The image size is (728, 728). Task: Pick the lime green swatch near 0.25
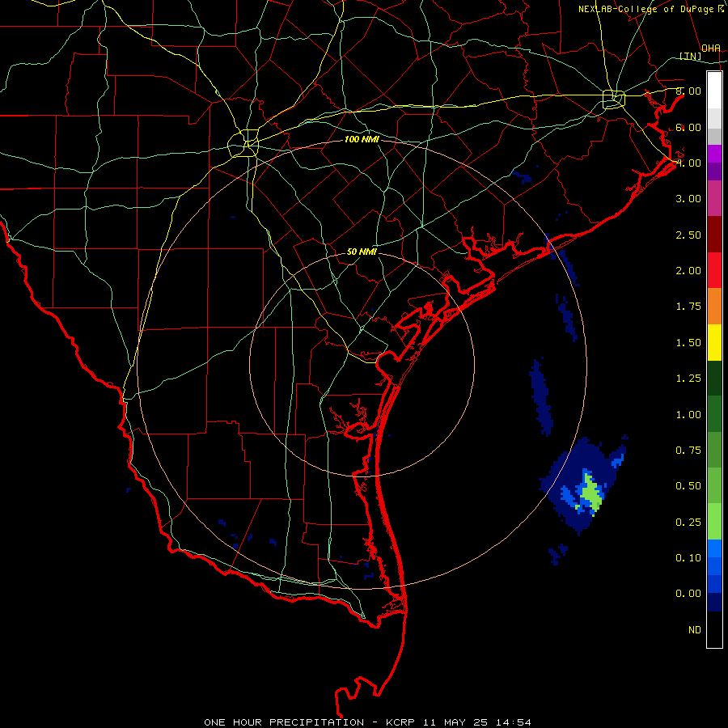714,522
